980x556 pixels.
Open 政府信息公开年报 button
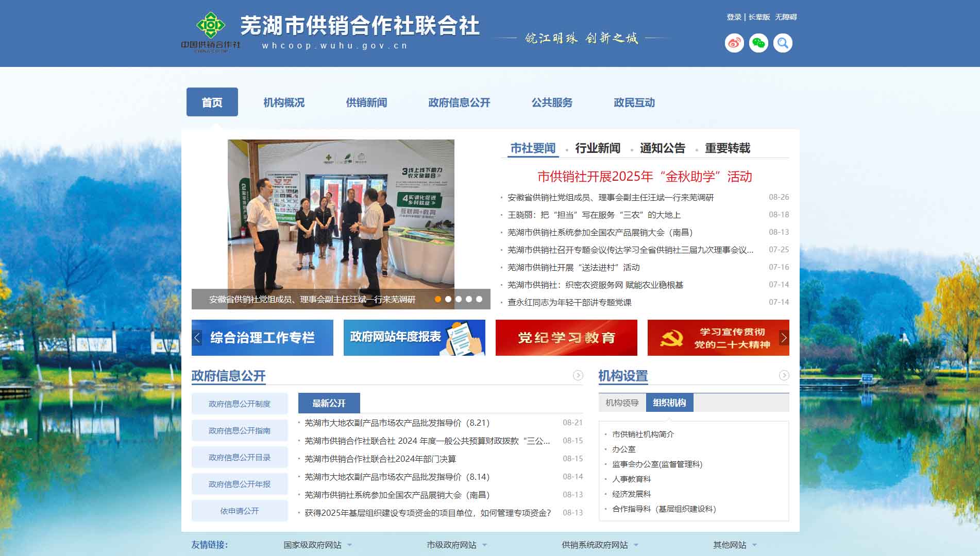click(240, 484)
